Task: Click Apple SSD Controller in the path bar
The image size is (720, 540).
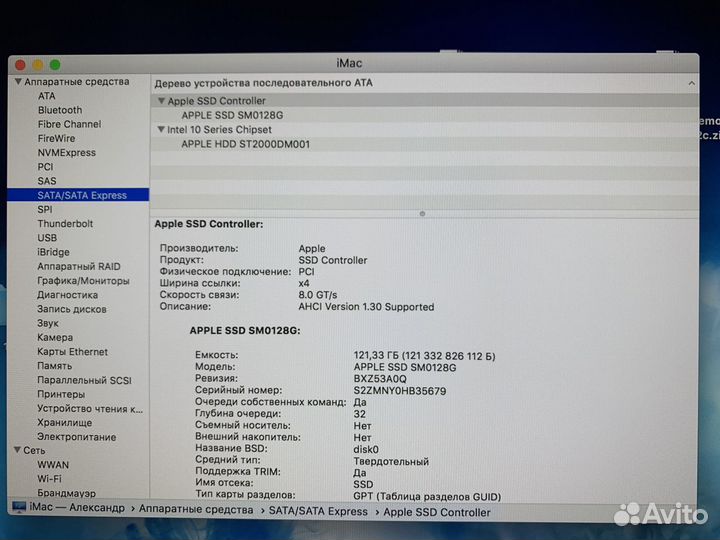Action: tap(437, 512)
